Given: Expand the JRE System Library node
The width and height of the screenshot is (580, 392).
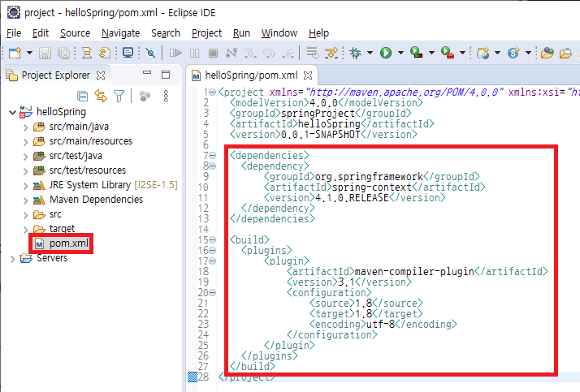Looking at the screenshot, I should 25,186.
